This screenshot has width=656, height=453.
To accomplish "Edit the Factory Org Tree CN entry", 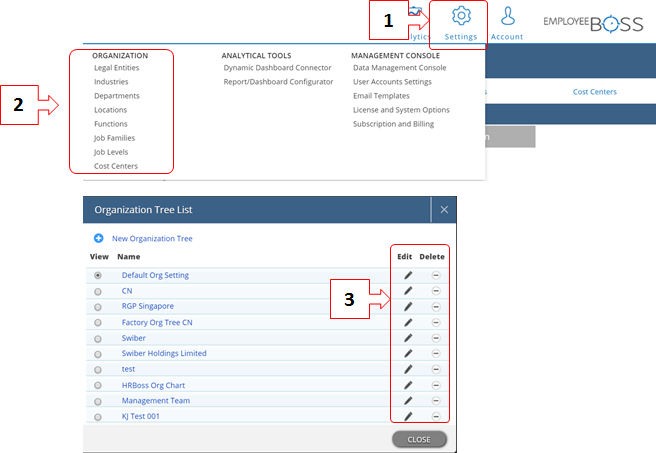I will tap(408, 322).
